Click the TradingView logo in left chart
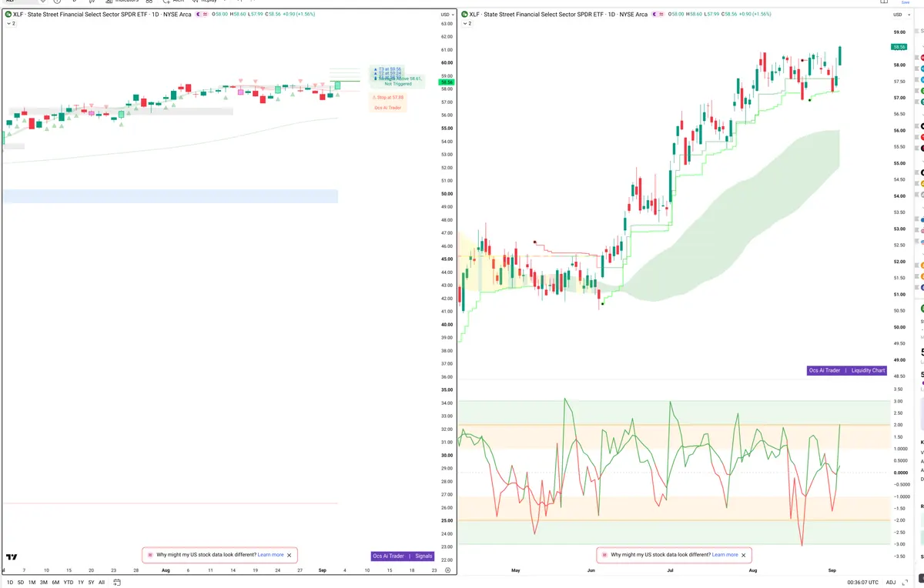The height and width of the screenshot is (588, 924). coord(12,556)
